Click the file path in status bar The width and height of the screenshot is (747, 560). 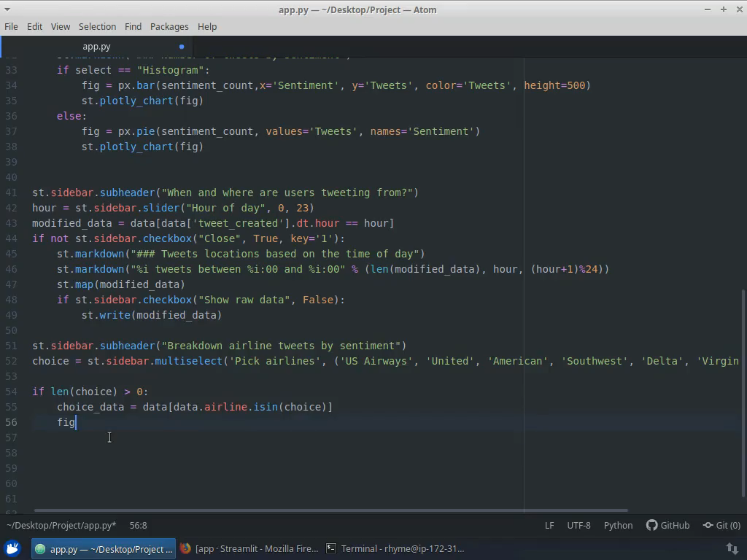61,525
